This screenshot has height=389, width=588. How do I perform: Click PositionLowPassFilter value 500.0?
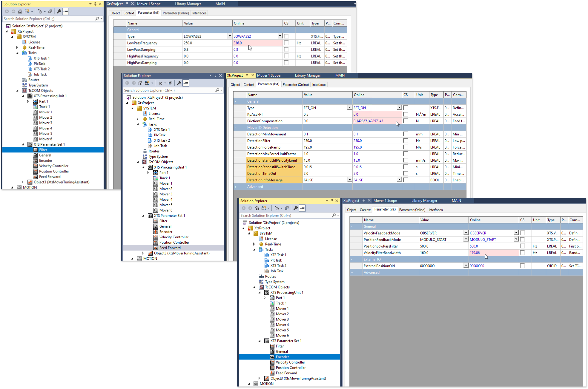click(x=444, y=246)
